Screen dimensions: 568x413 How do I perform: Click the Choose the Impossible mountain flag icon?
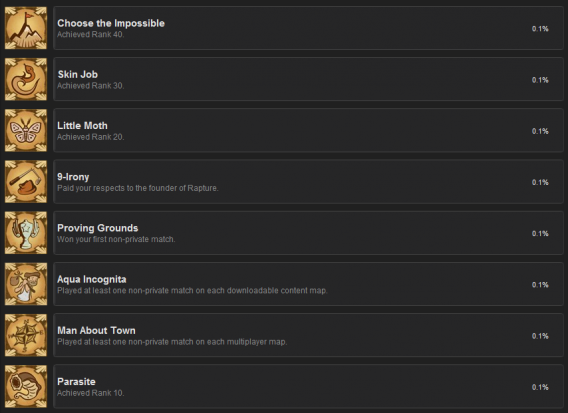(26, 28)
